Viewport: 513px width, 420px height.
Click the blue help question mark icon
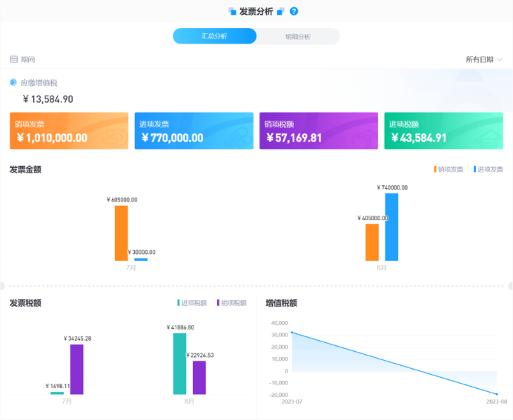(294, 11)
